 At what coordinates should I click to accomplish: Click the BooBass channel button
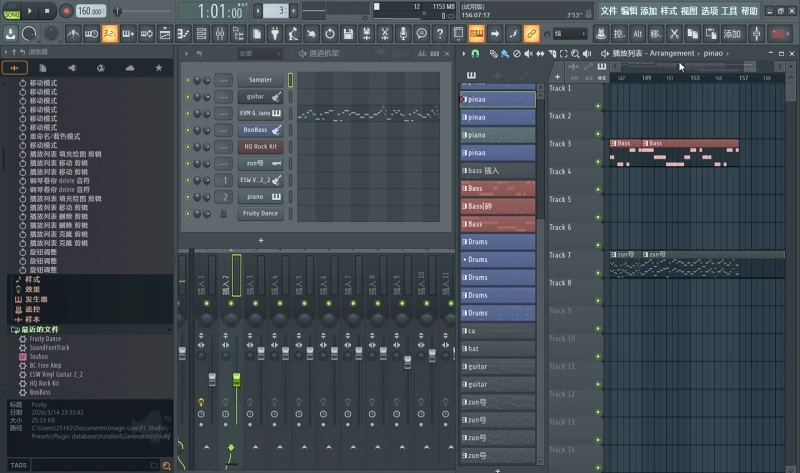tap(260, 130)
